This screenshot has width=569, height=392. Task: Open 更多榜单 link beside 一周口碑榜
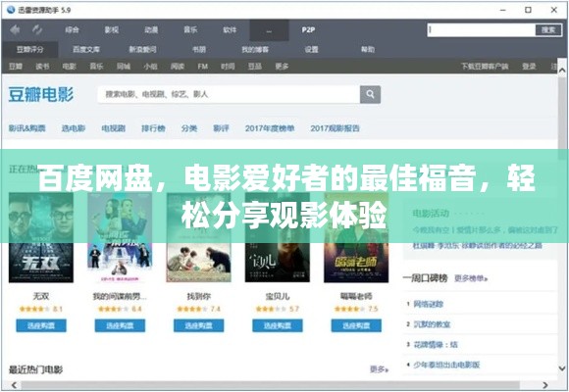tap(471, 278)
